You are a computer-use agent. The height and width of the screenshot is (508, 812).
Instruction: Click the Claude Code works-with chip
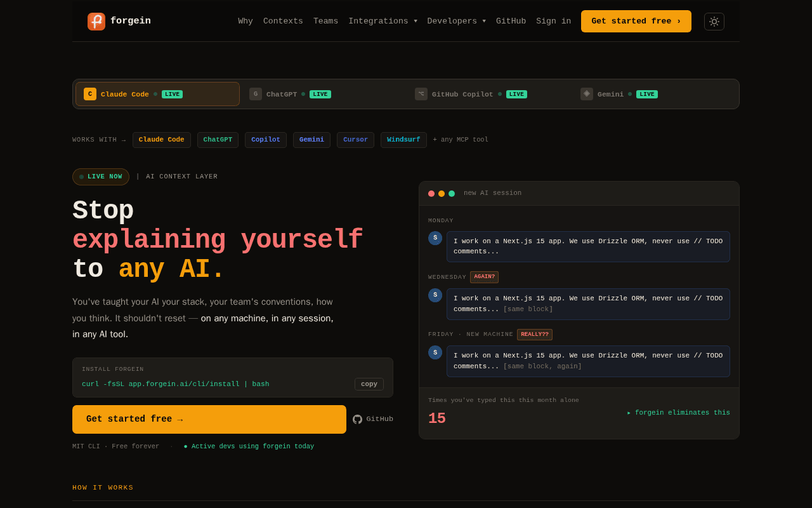pos(162,140)
